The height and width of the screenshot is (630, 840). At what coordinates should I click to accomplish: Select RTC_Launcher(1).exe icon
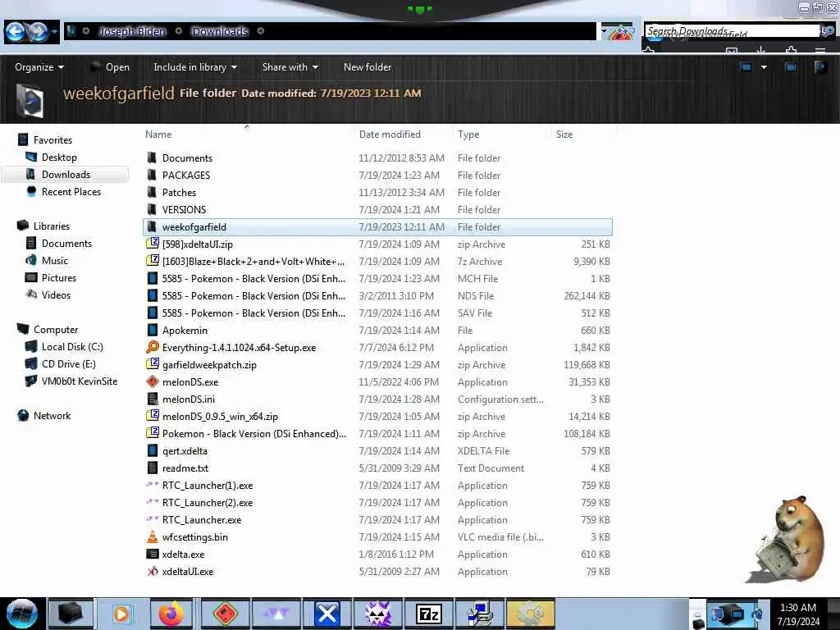pyautogui.click(x=153, y=485)
